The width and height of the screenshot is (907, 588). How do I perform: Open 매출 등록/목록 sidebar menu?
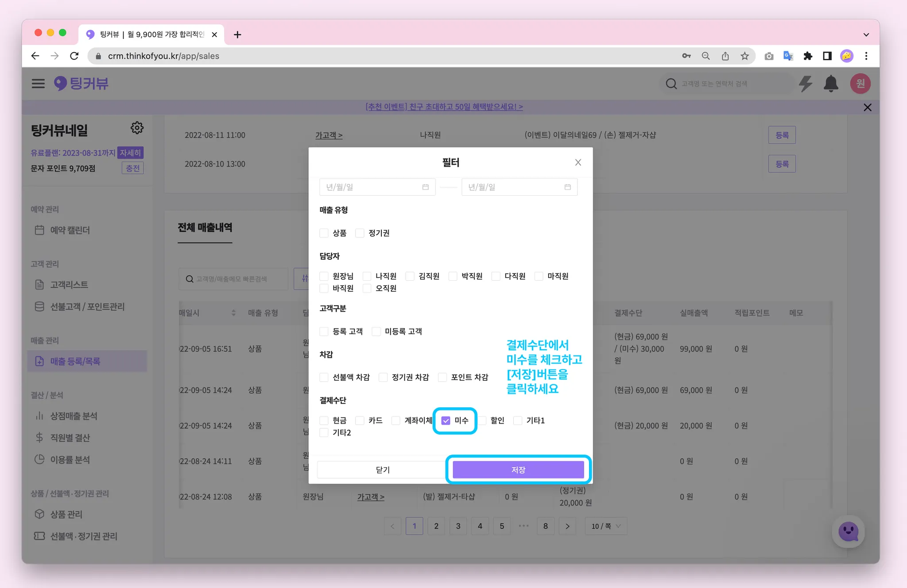[x=75, y=361]
